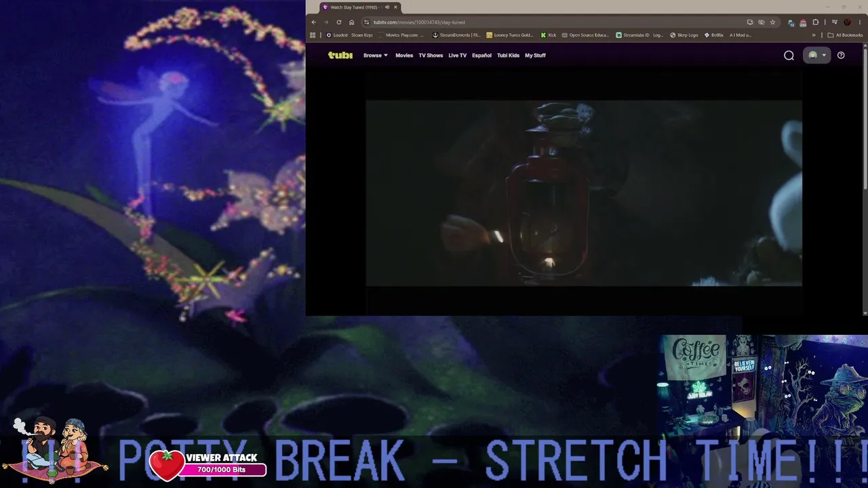Go to Movies in Tubi nav
868x488 pixels.
tap(404, 56)
